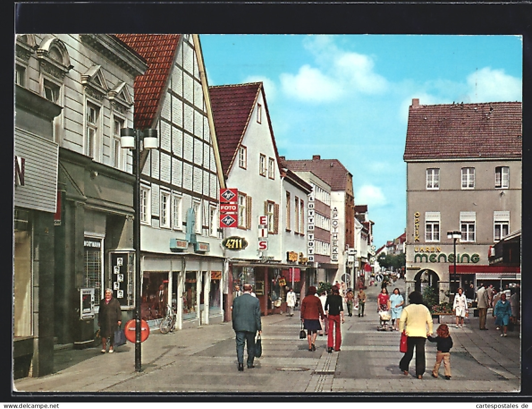Click the red no-entry road sign
The height and width of the screenshot is (409, 532).
(x=137, y=331)
